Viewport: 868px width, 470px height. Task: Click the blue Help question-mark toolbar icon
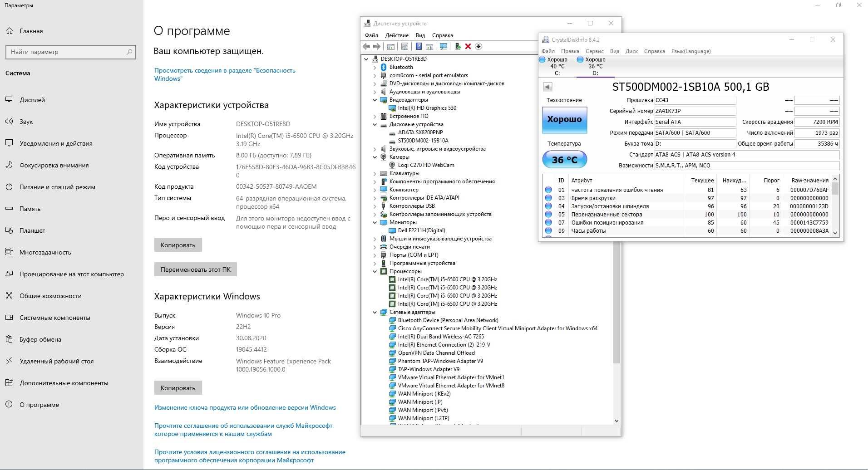[x=419, y=46]
